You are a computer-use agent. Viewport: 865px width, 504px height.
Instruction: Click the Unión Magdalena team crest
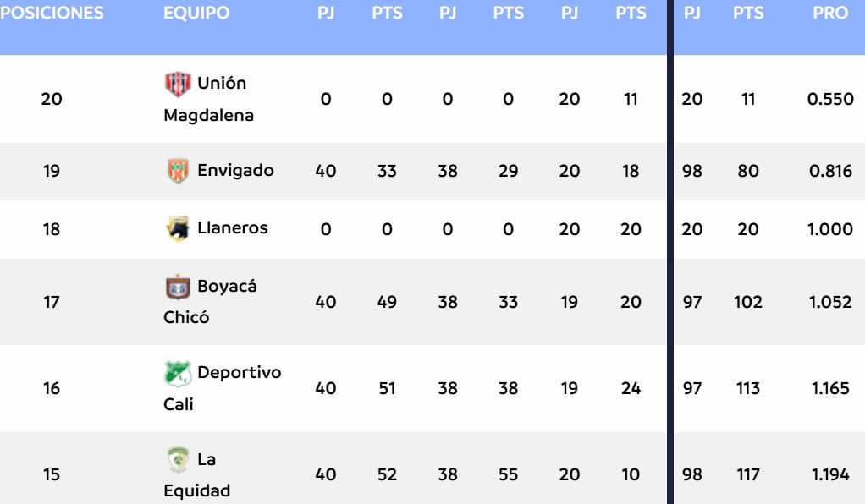point(178,84)
